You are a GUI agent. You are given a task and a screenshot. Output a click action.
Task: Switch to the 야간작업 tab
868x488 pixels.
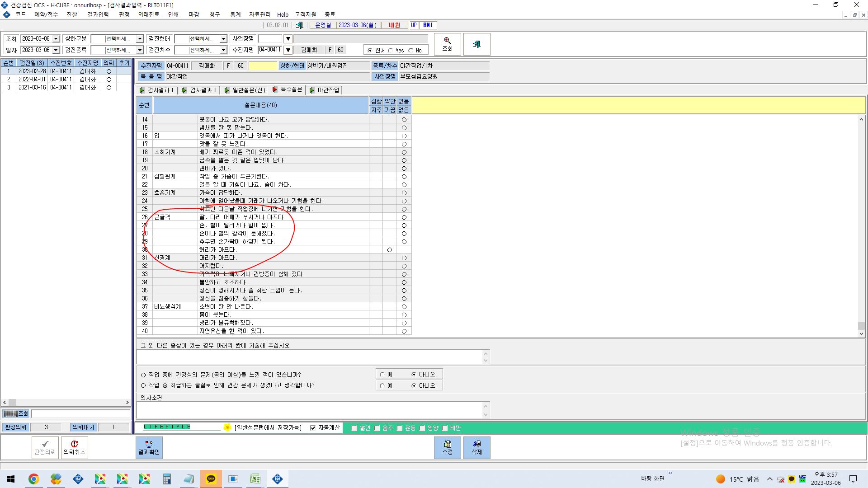324,90
